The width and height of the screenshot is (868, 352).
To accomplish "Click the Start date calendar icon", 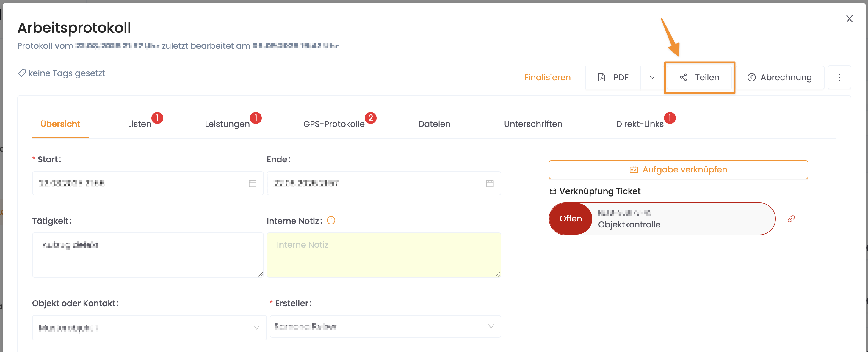I will pos(252,183).
